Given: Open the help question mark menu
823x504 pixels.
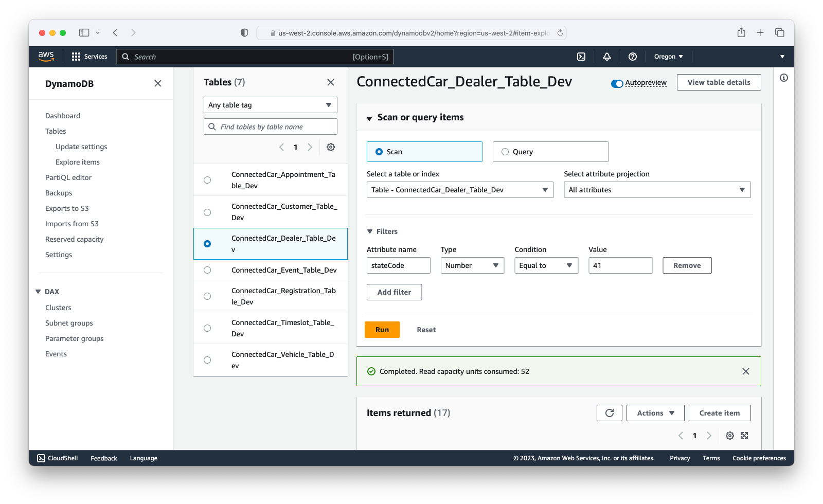Looking at the screenshot, I should [633, 57].
